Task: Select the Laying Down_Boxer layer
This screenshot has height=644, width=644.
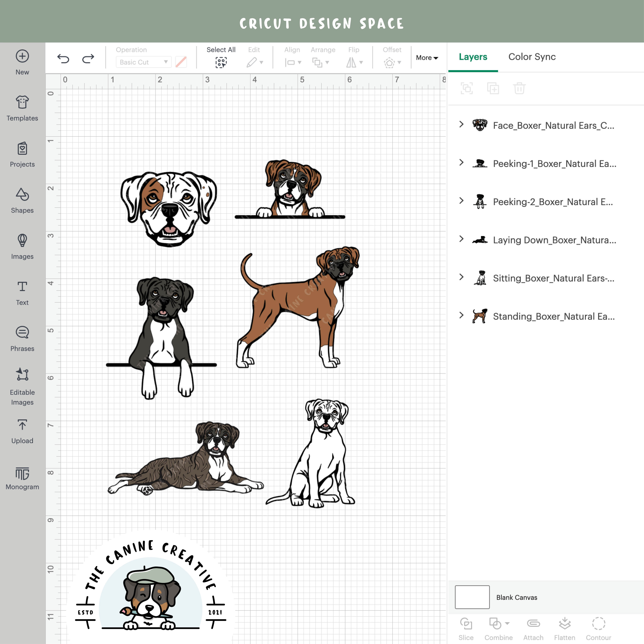Action: [x=553, y=240]
